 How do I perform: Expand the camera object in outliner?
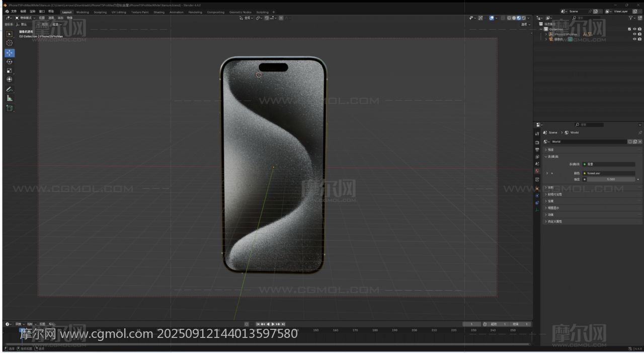(546, 39)
